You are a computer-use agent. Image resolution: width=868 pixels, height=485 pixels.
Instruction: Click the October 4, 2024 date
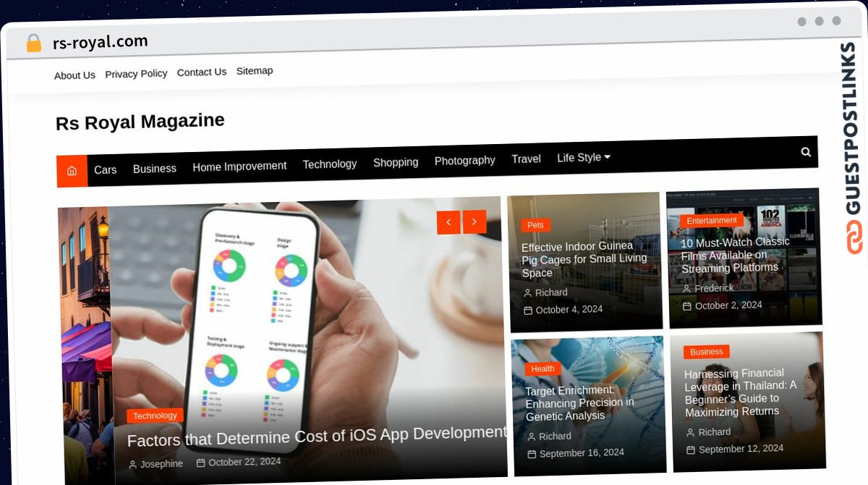[x=569, y=309]
